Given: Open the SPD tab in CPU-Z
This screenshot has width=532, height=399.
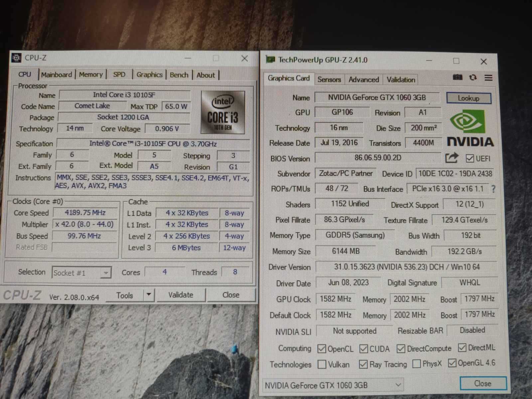Looking at the screenshot, I should point(119,74).
